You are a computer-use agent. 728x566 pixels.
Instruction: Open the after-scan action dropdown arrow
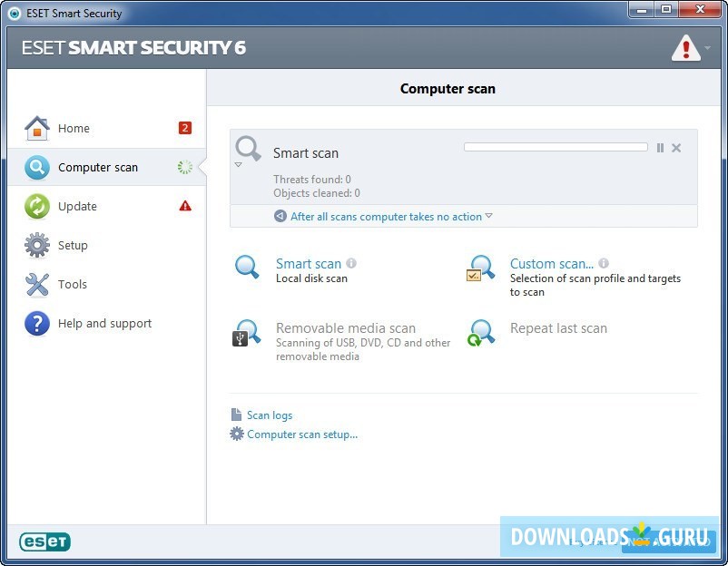click(x=488, y=216)
